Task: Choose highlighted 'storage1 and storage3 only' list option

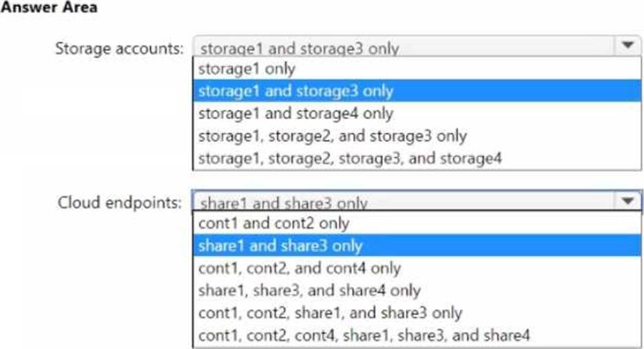Action: coord(295,91)
